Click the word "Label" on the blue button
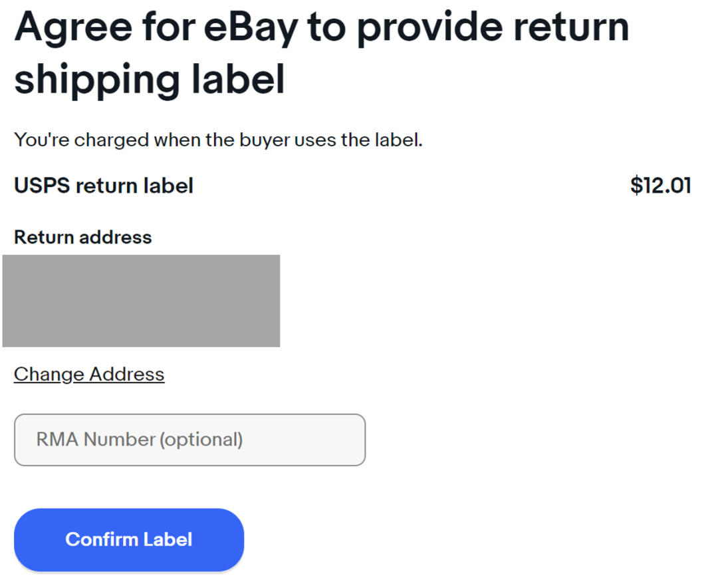The height and width of the screenshot is (588, 718). pos(169,539)
